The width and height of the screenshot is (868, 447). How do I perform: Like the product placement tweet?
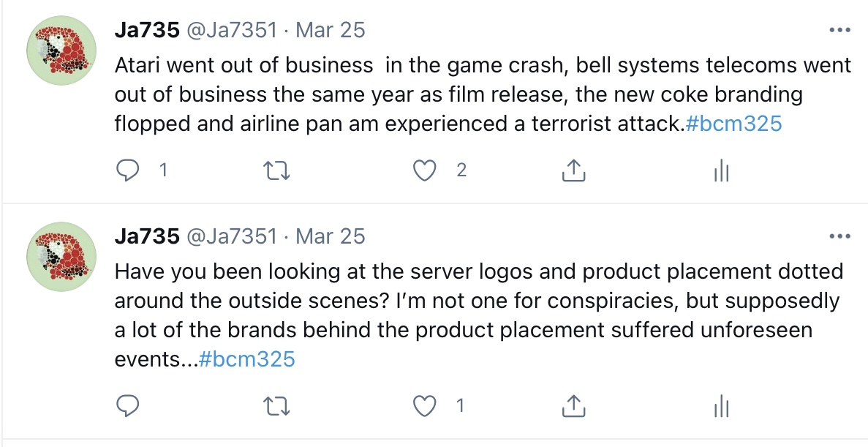424,405
